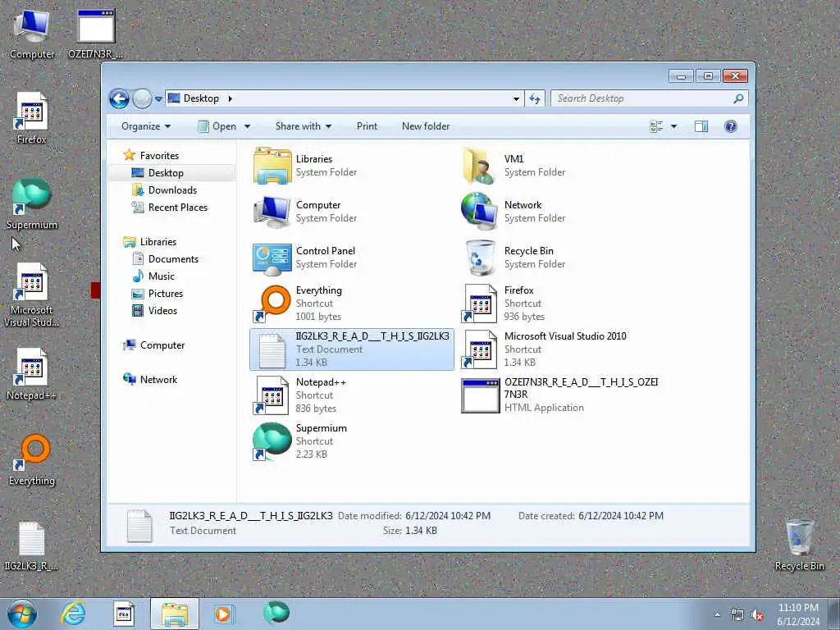The height and width of the screenshot is (630, 840).
Task: Open Recent Places in navigation pane
Action: [177, 208]
